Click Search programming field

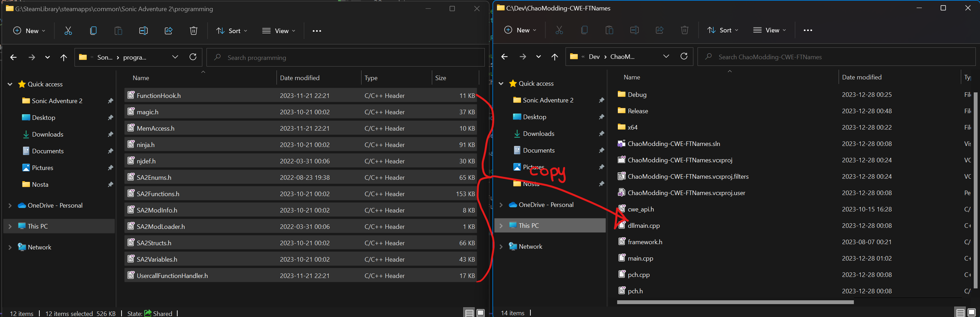pos(345,57)
